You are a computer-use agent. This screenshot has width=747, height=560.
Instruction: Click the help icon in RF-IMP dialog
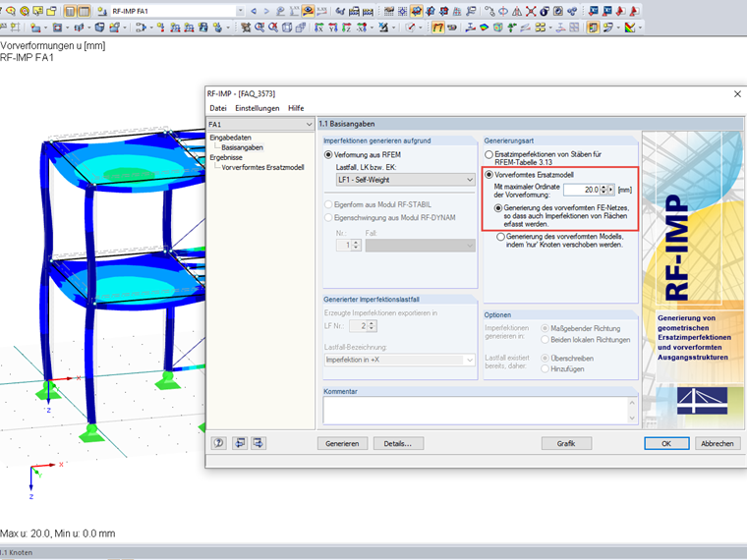218,443
